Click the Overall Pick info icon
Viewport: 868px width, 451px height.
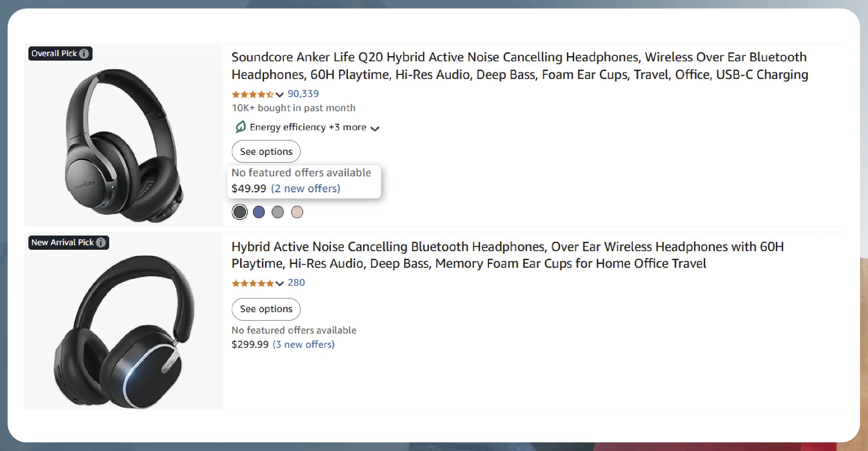coord(84,54)
